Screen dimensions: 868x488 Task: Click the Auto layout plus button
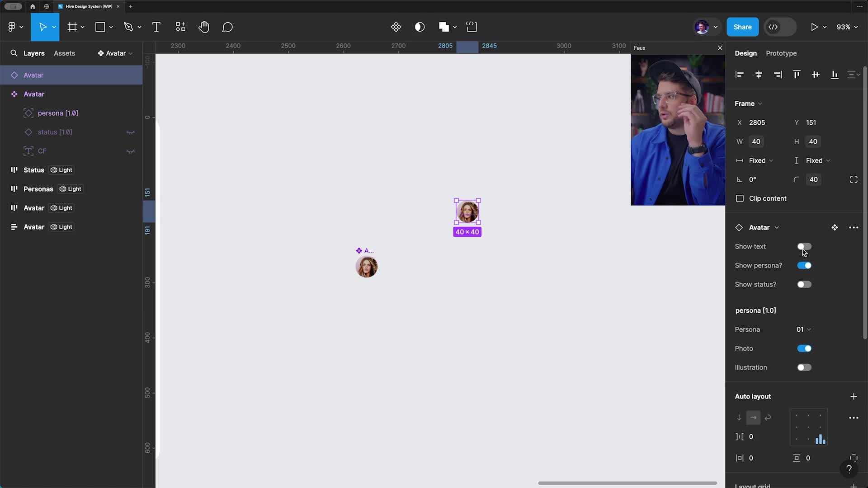tap(854, 396)
